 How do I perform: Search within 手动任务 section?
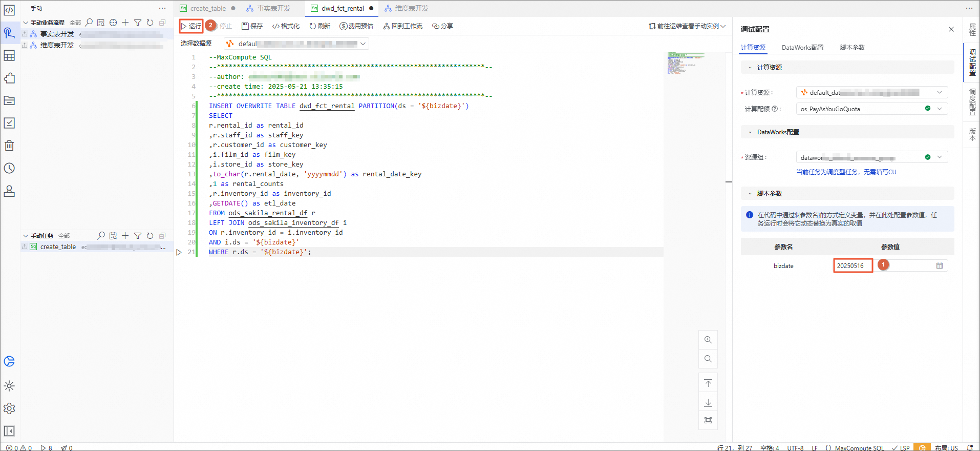pos(101,236)
